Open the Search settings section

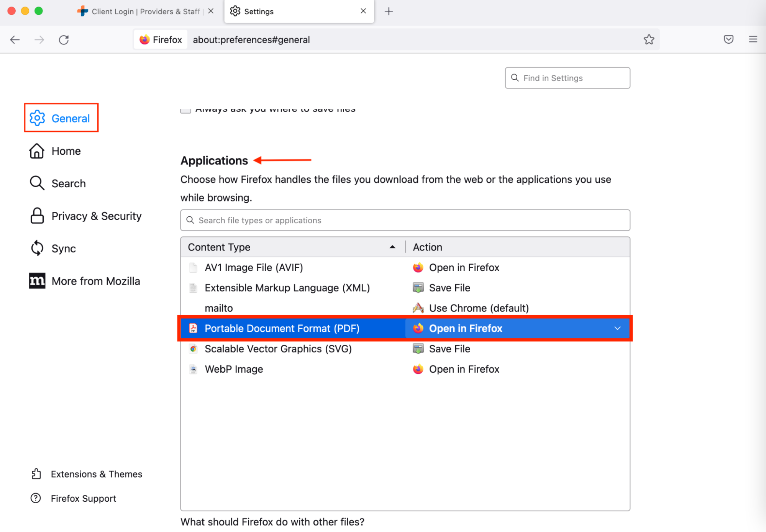coord(68,183)
